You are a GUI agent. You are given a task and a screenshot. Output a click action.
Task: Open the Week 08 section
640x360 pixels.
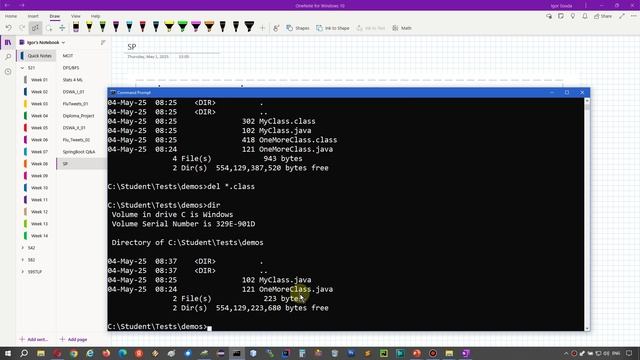[x=39, y=164]
